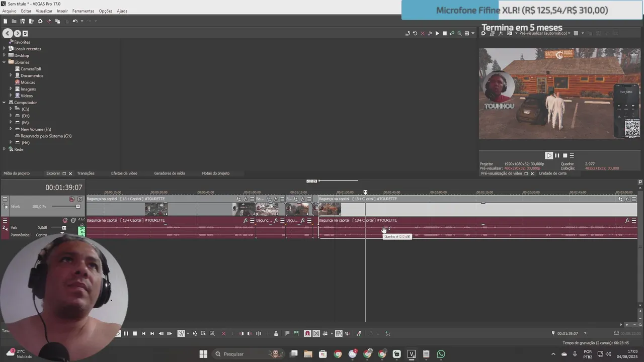Go to end of project

[152, 333]
